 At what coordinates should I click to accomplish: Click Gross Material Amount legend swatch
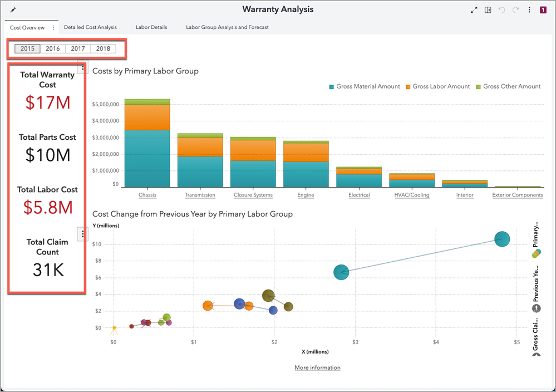click(x=332, y=87)
